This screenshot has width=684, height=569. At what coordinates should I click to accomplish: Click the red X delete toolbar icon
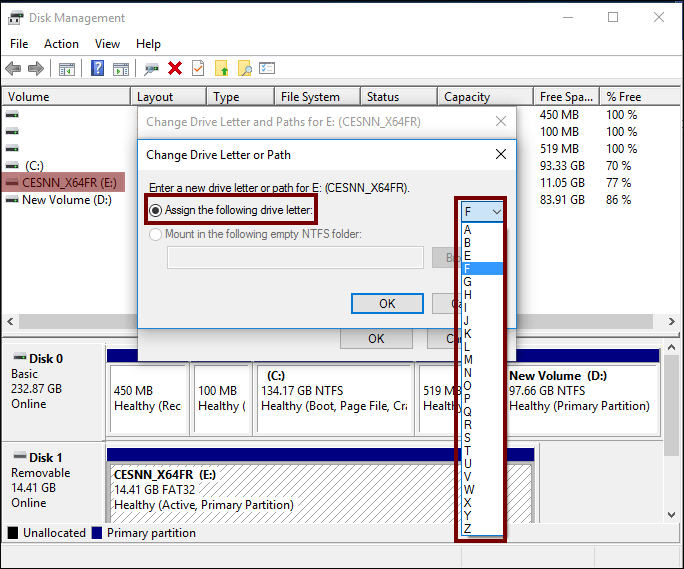tap(175, 69)
